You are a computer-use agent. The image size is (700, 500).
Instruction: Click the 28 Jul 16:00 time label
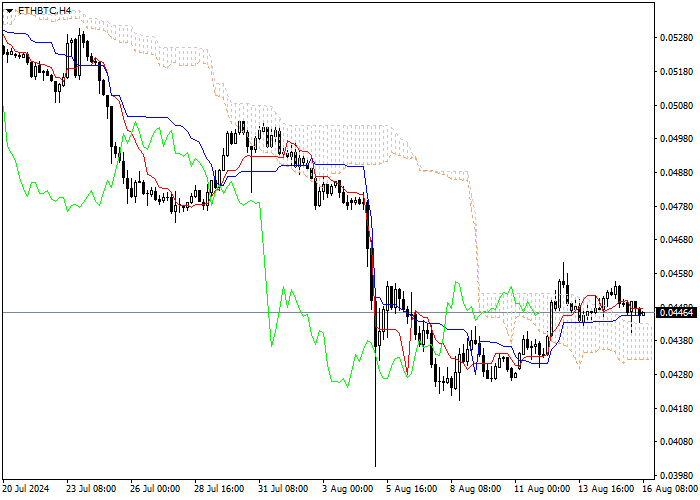point(219,489)
